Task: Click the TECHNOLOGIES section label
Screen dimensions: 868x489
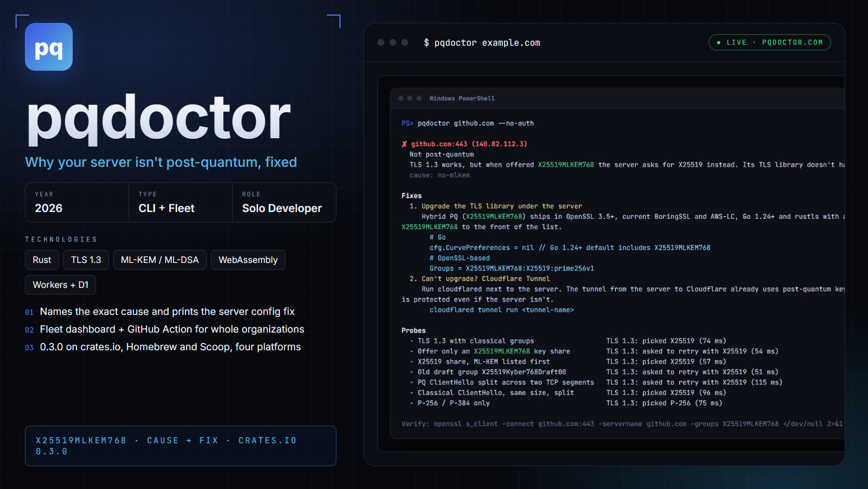Action: [61, 239]
